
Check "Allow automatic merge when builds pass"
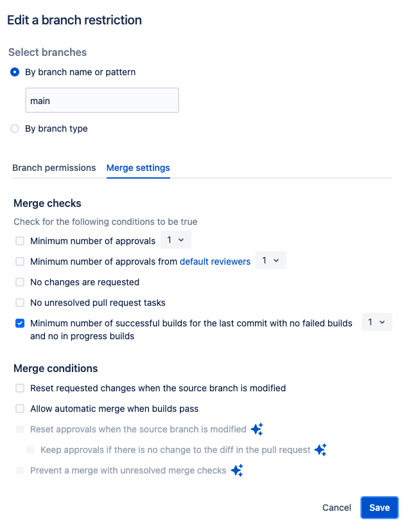click(19, 408)
